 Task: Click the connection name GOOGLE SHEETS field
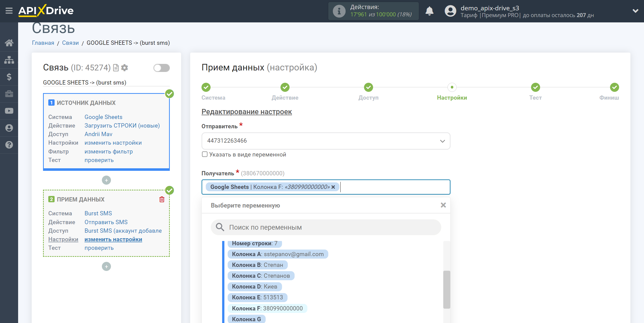point(106,83)
